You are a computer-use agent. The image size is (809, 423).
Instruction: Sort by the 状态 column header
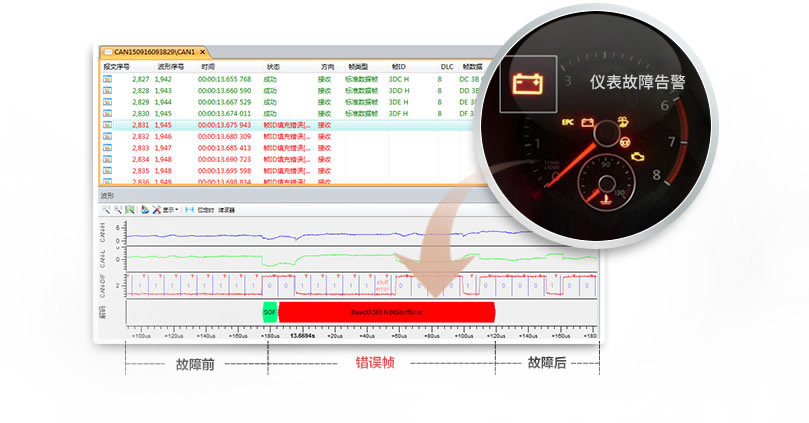click(273, 67)
